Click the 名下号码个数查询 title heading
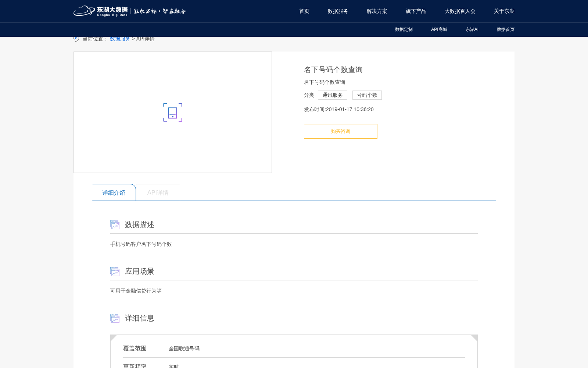This screenshot has height=368, width=588. click(x=333, y=70)
